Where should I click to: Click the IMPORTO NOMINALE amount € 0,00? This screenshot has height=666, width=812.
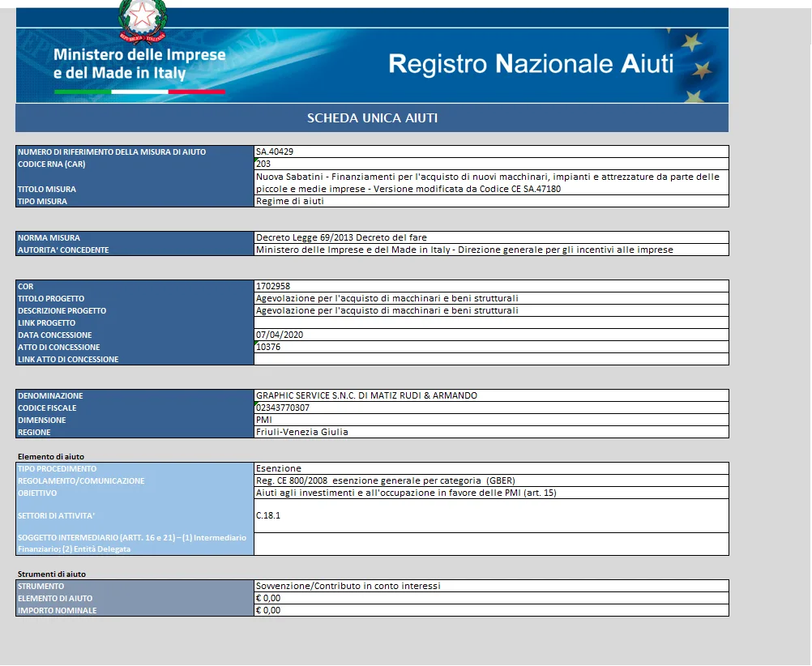pyautogui.click(x=491, y=611)
